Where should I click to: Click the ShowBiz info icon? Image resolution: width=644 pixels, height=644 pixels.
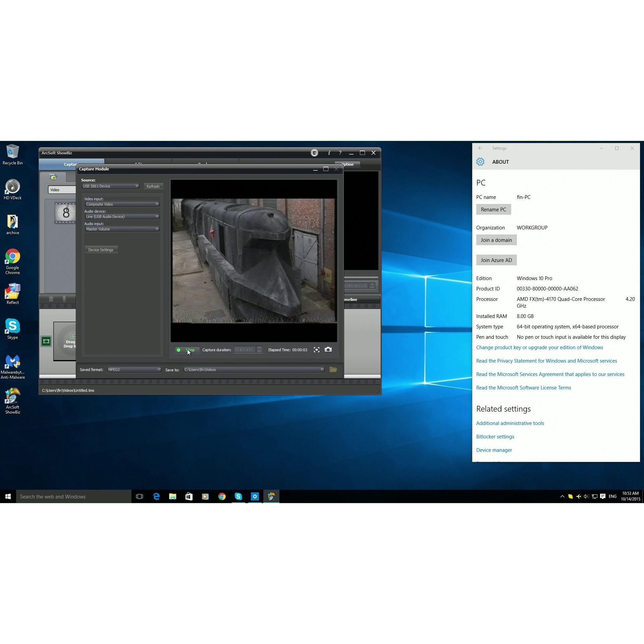[329, 153]
